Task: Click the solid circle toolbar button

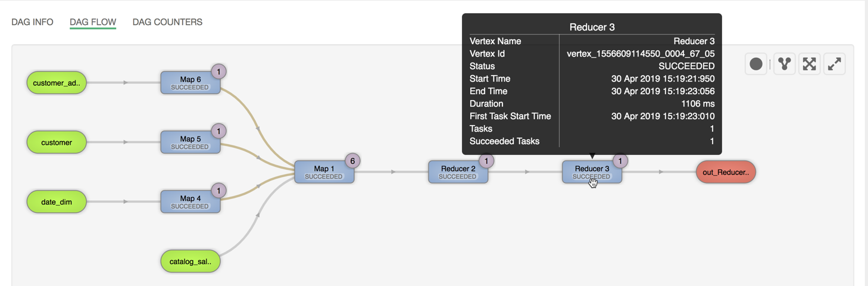Action: 756,64
